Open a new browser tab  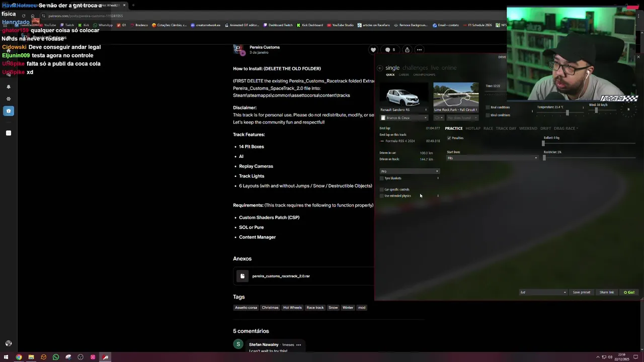click(x=133, y=5)
